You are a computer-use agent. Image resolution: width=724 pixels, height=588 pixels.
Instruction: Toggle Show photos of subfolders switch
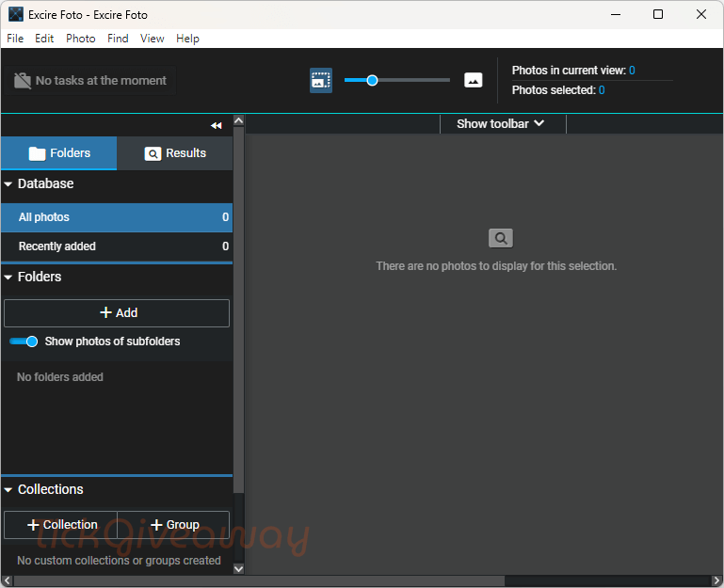(24, 342)
